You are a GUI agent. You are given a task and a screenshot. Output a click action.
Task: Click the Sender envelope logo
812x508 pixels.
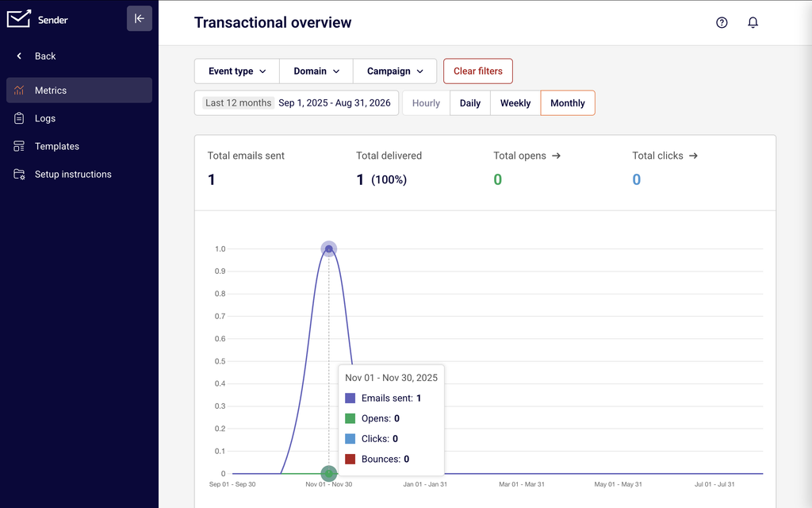point(19,19)
